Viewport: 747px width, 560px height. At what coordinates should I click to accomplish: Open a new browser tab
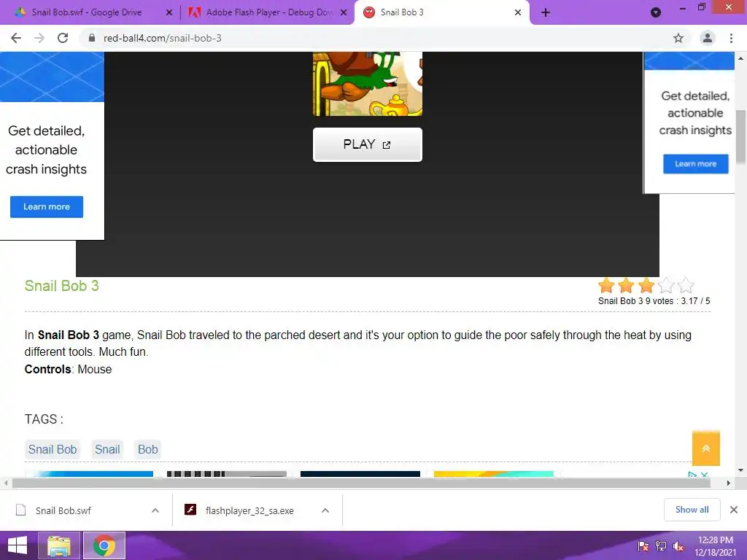click(546, 12)
